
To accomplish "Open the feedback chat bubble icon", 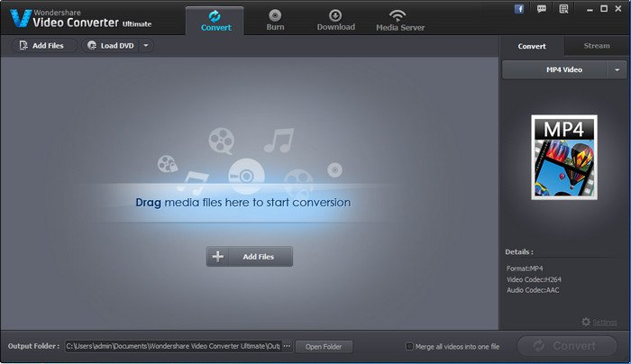I will (542, 9).
